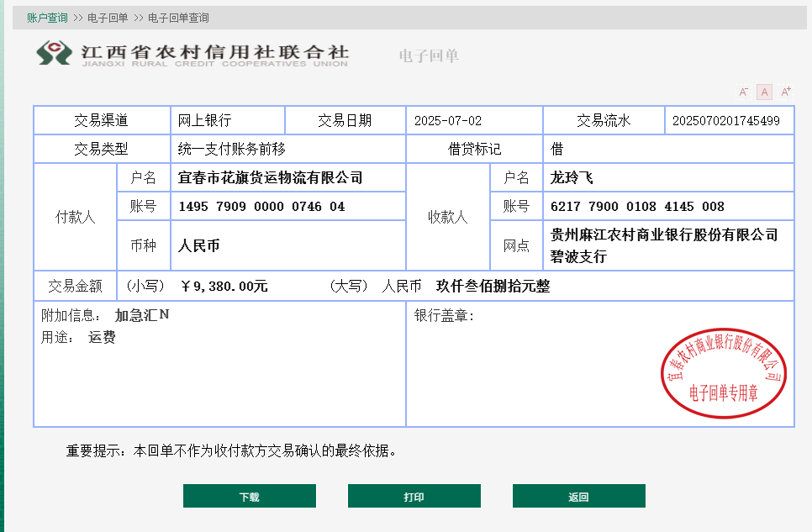The image size is (812, 532).
Task: Click the 电子回单 breadcrumb item
Action: click(x=108, y=18)
